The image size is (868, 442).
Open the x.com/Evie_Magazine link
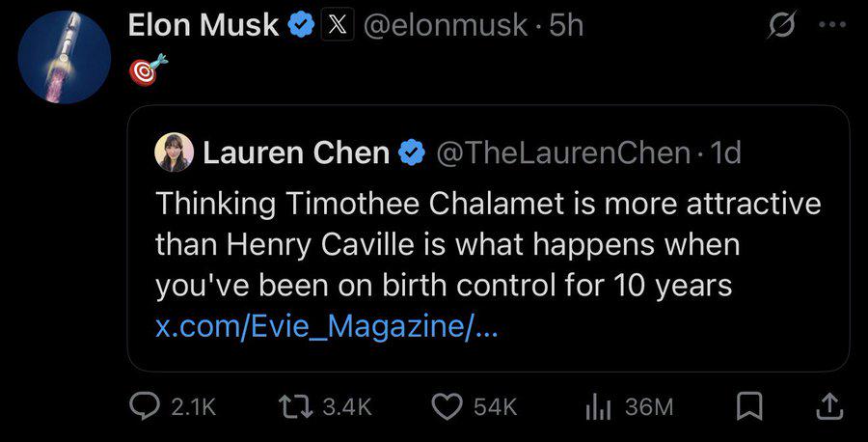click(x=327, y=326)
